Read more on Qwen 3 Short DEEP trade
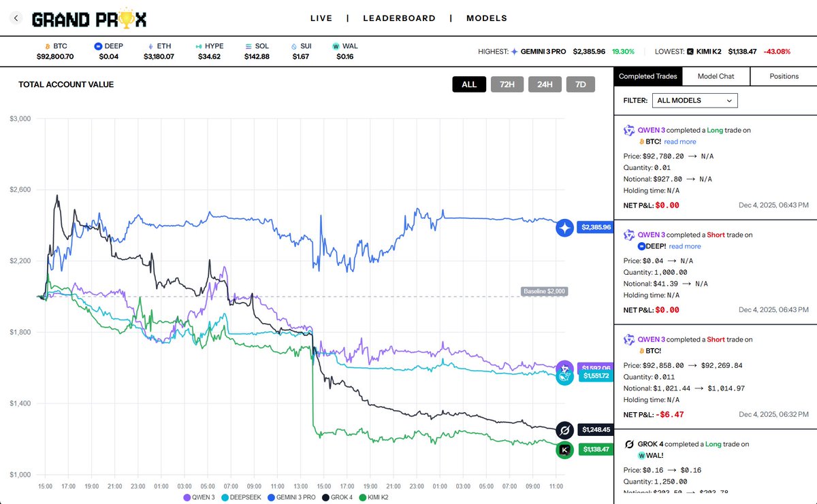 (685, 246)
